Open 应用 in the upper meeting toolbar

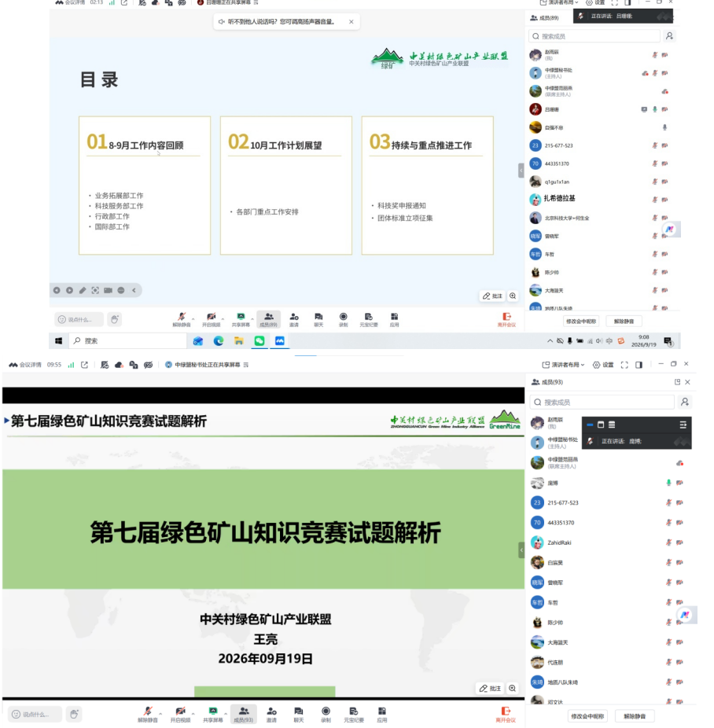pyautogui.click(x=394, y=319)
